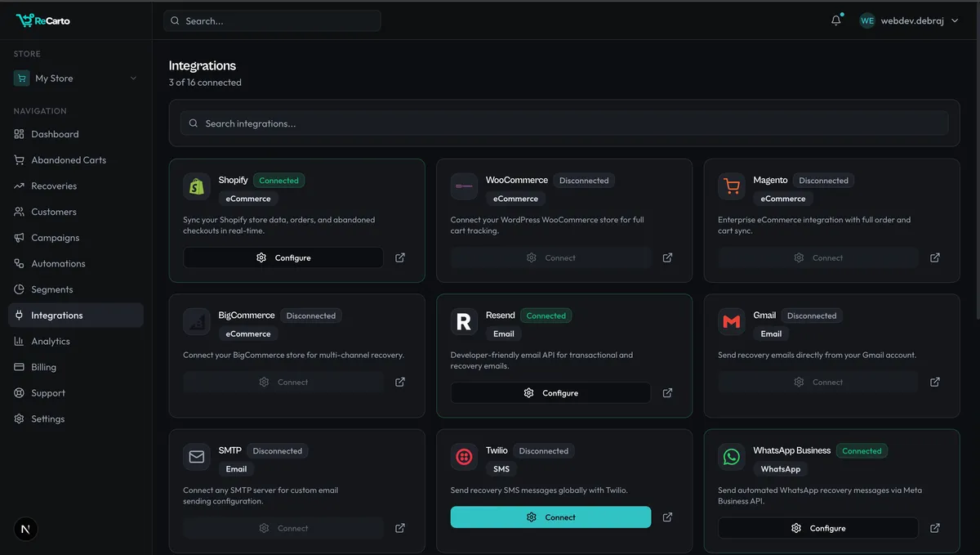Open Resend external link icon
This screenshot has width=980, height=555.
(x=667, y=393)
